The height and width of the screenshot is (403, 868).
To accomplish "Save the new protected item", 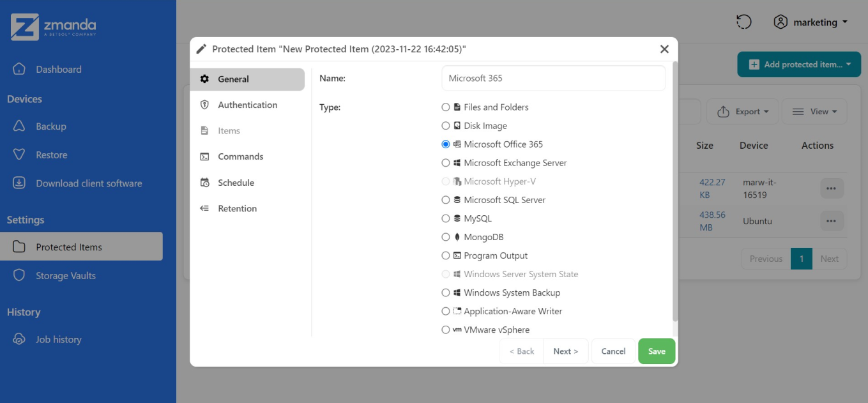I will (x=657, y=351).
